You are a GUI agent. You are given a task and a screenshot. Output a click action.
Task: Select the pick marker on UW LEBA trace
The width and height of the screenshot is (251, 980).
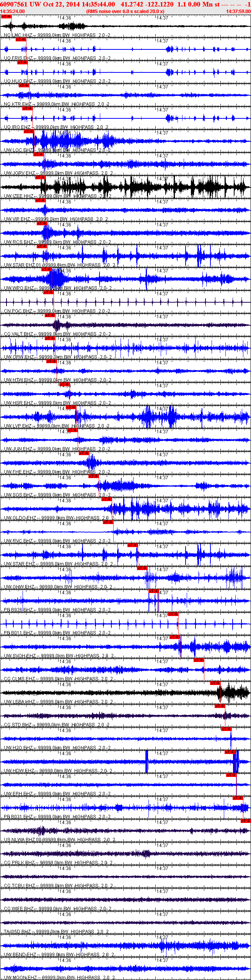pyautogui.click(x=215, y=683)
